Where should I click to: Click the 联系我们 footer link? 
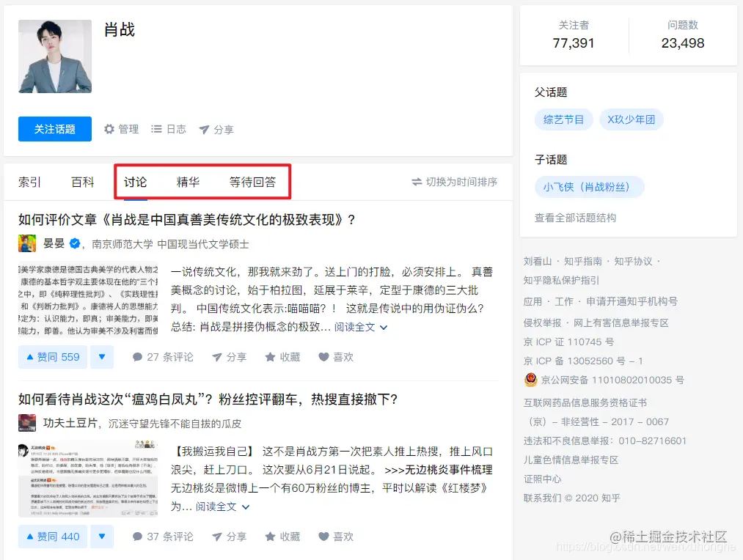click(x=543, y=498)
